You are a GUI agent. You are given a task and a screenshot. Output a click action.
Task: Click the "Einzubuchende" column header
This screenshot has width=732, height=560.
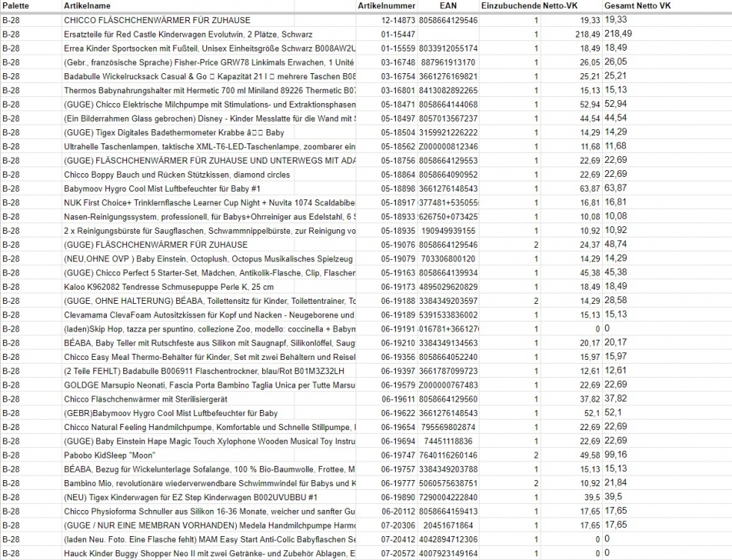click(511, 6)
